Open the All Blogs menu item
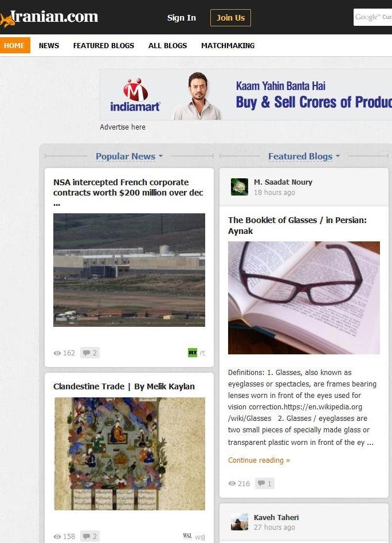This screenshot has width=392, height=543. [167, 45]
